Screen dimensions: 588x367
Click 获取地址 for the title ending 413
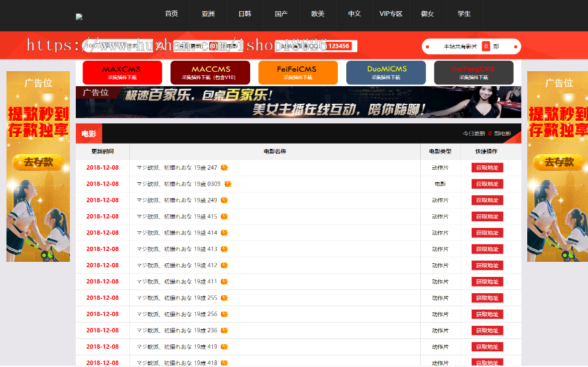(x=487, y=249)
